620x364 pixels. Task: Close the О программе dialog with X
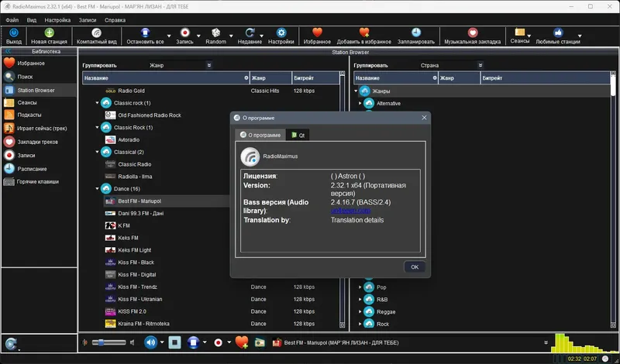[x=424, y=118]
